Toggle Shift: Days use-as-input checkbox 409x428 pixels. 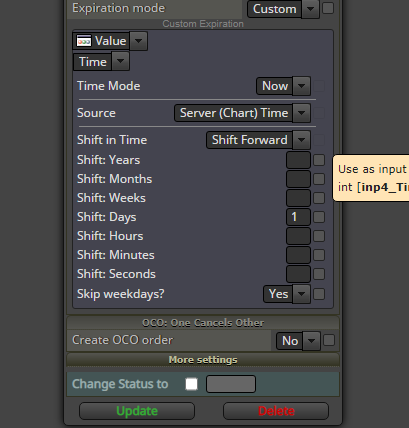point(319,217)
